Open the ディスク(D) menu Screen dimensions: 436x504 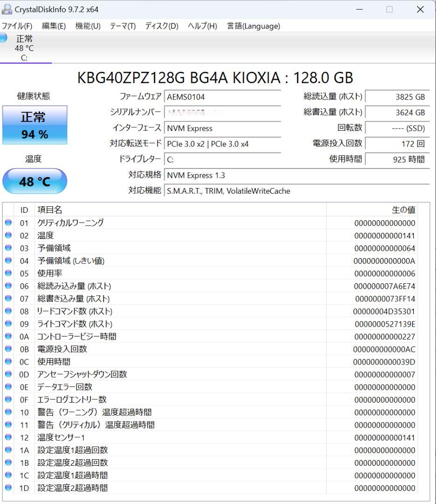point(161,26)
